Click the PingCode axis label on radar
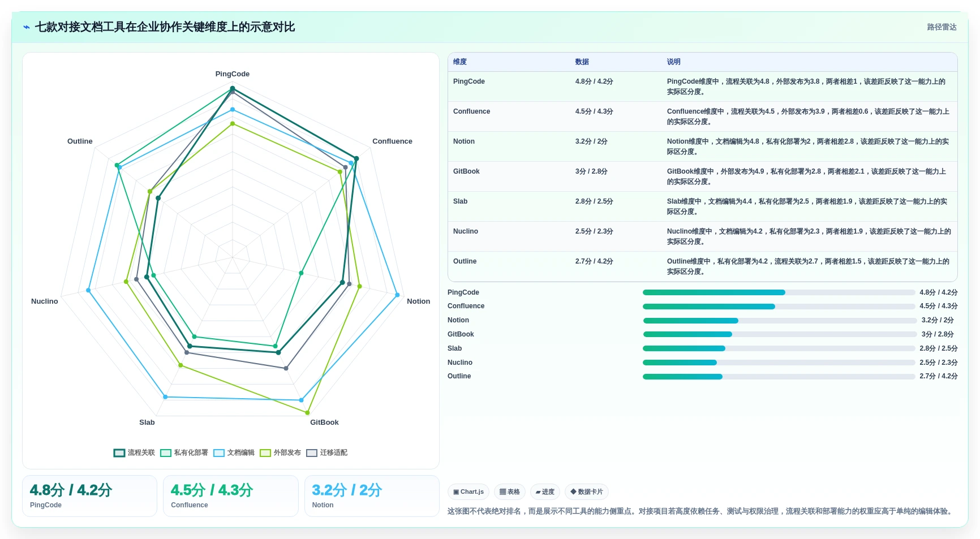The width and height of the screenshot is (980, 539). tap(232, 74)
